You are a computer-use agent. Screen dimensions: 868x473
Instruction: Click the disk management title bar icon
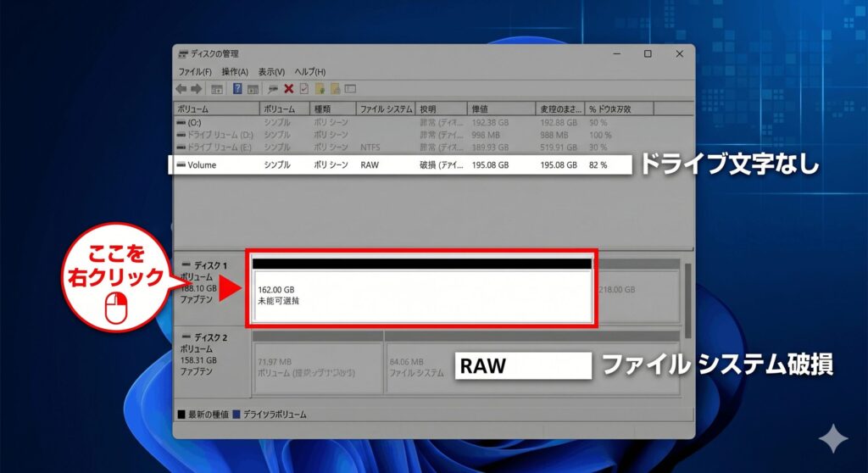click(x=183, y=54)
